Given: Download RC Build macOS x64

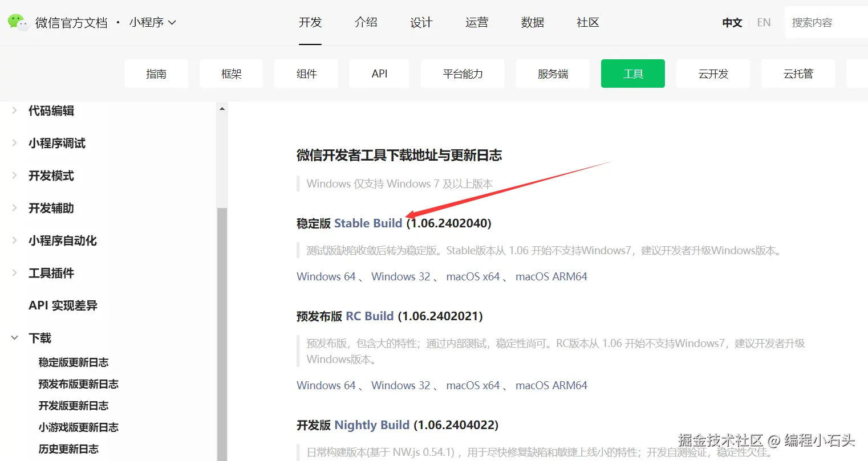Looking at the screenshot, I should (x=473, y=385).
